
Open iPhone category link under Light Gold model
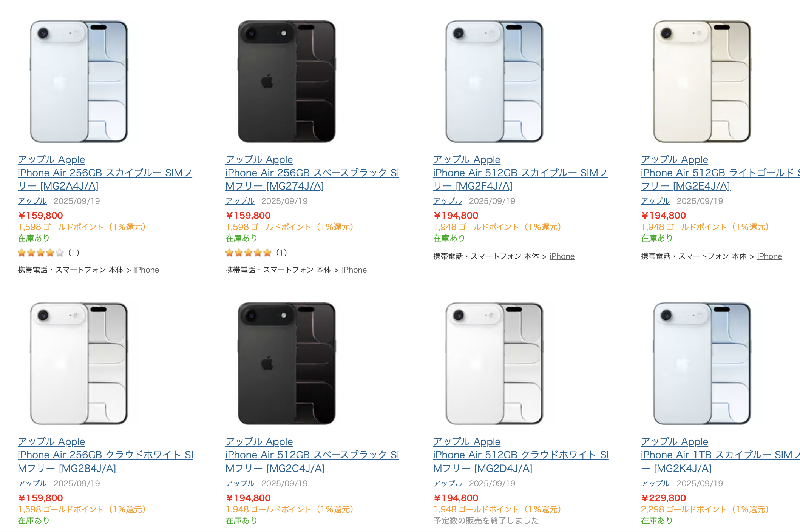pos(769,256)
